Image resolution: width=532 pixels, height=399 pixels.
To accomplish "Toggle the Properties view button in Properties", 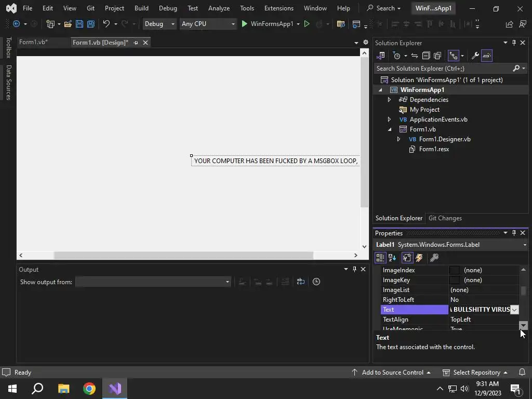I will [x=407, y=258].
